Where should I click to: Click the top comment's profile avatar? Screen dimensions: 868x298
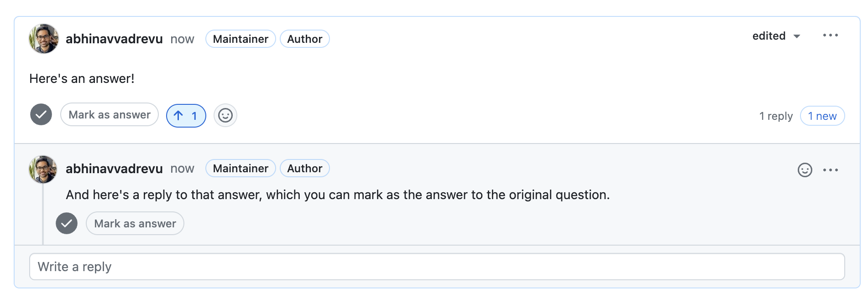(x=44, y=39)
